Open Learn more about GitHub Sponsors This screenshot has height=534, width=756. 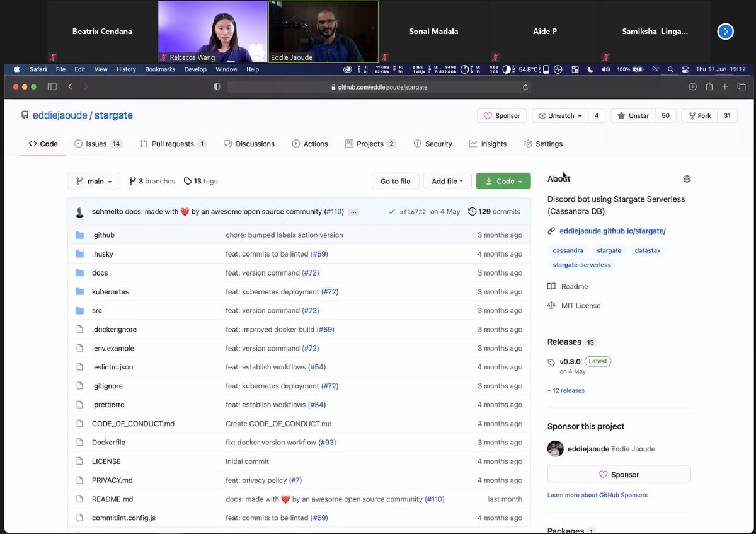597,496
